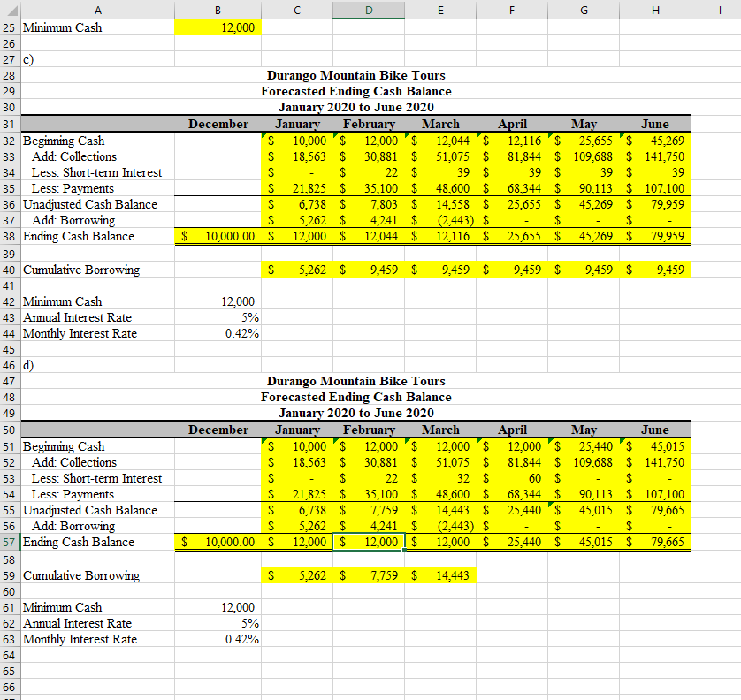The height and width of the screenshot is (700, 741).
Task: Click February Short-term Interest 22 in row 34
Action: (369, 172)
